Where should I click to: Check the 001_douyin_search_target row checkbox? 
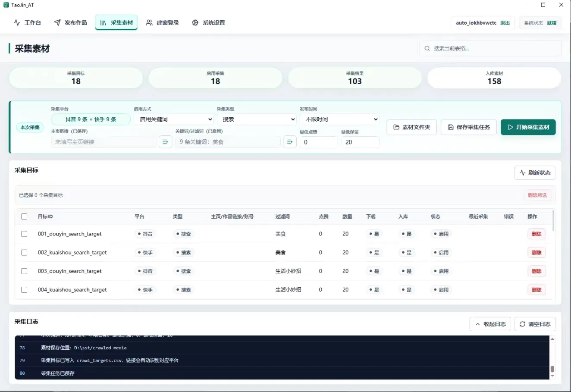(x=24, y=234)
